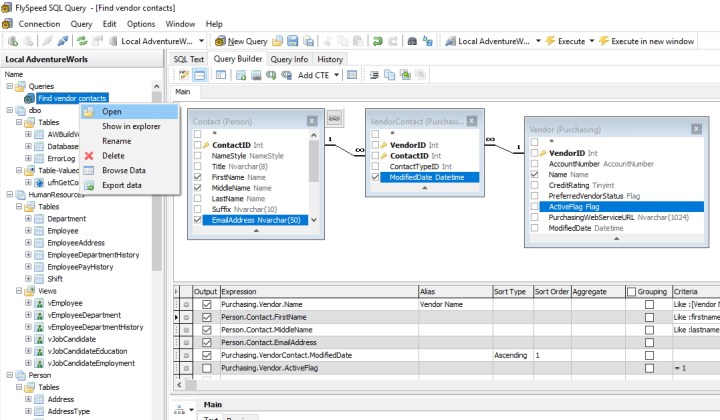Click the split panel layout icon

pyautogui.click(x=221, y=75)
